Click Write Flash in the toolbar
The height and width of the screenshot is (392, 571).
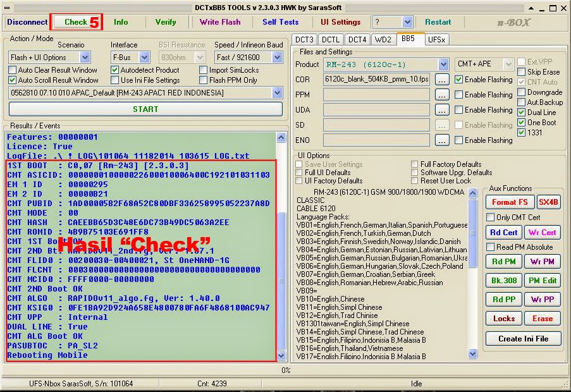(220, 22)
